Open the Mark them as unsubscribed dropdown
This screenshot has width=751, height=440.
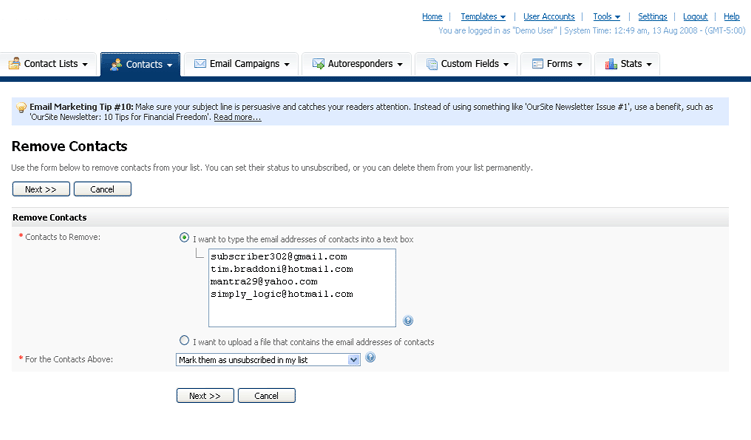pos(268,360)
